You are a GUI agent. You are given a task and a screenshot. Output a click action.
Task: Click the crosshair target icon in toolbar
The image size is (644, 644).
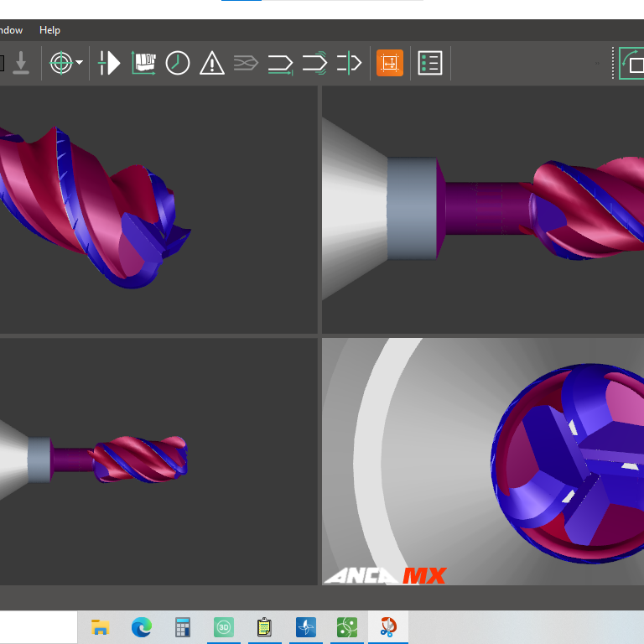(61, 63)
